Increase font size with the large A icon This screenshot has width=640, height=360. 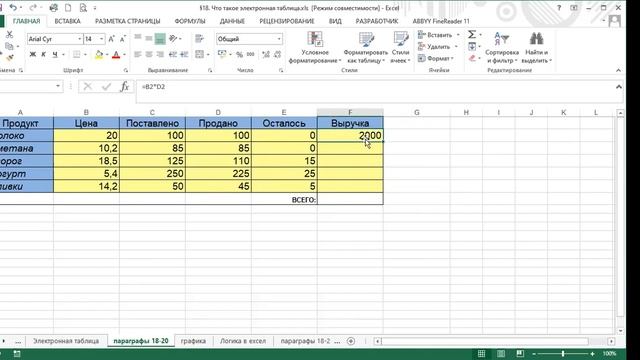point(111,39)
